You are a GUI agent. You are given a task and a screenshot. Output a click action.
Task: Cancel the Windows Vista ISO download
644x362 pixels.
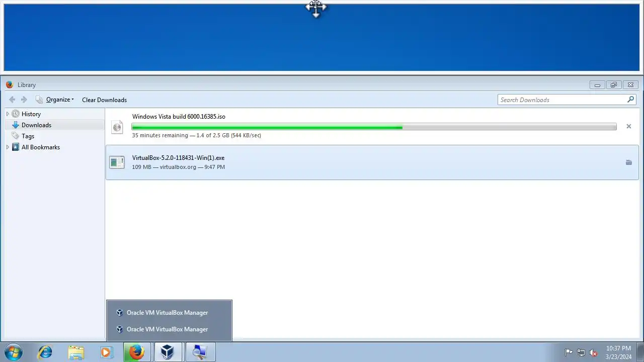[x=628, y=126]
